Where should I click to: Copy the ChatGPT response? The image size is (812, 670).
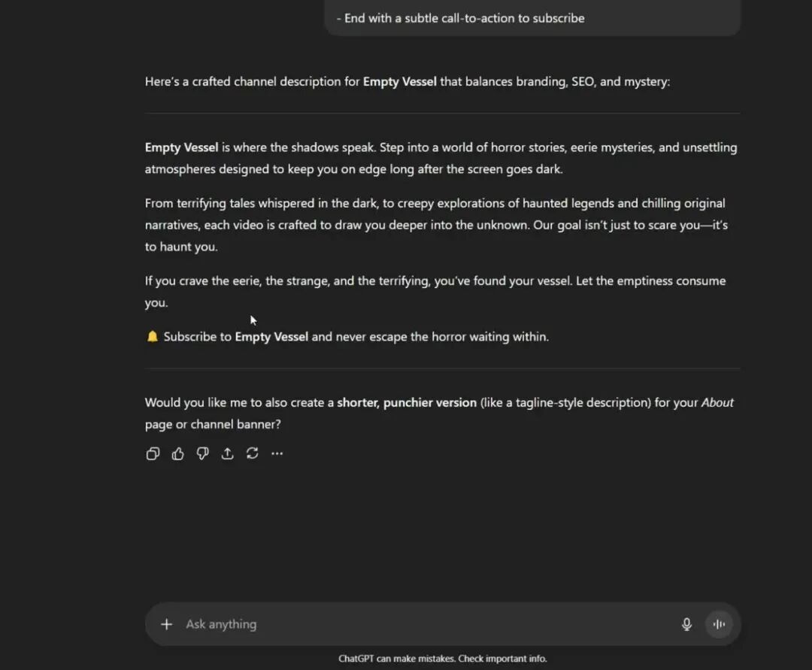[x=153, y=453]
